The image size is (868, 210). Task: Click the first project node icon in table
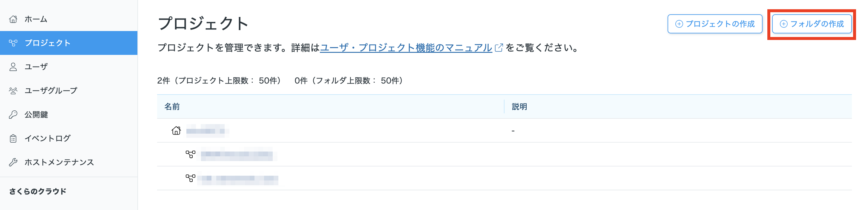[x=190, y=154]
